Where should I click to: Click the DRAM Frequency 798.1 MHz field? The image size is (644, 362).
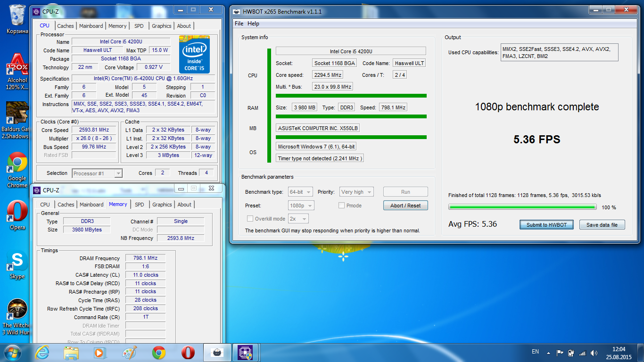coord(145,258)
